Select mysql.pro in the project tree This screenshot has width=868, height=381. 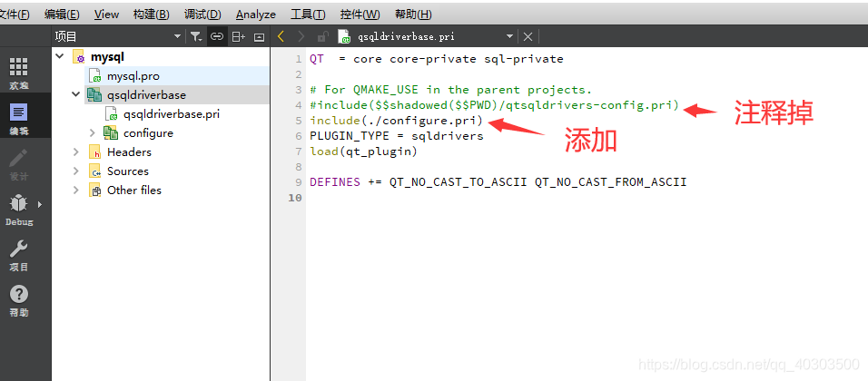[133, 76]
